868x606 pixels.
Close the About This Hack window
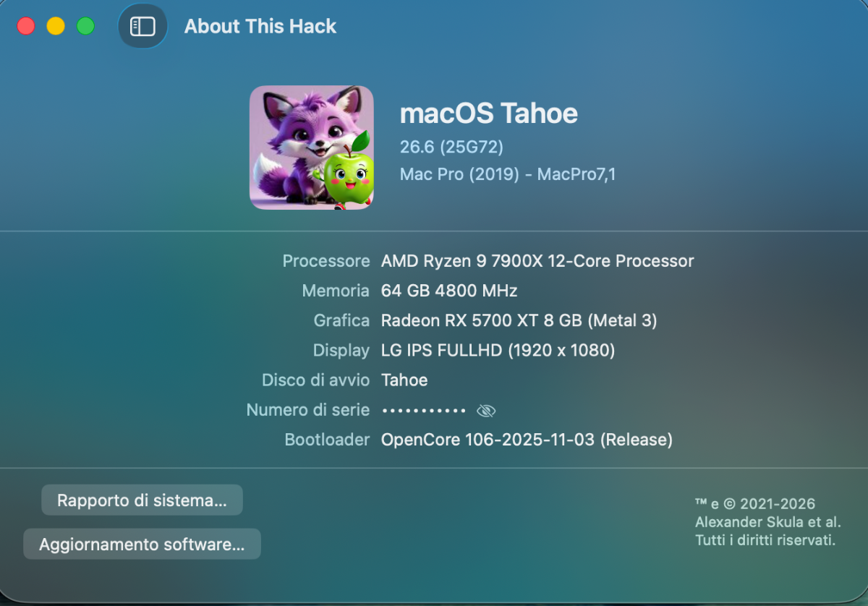pos(26,27)
